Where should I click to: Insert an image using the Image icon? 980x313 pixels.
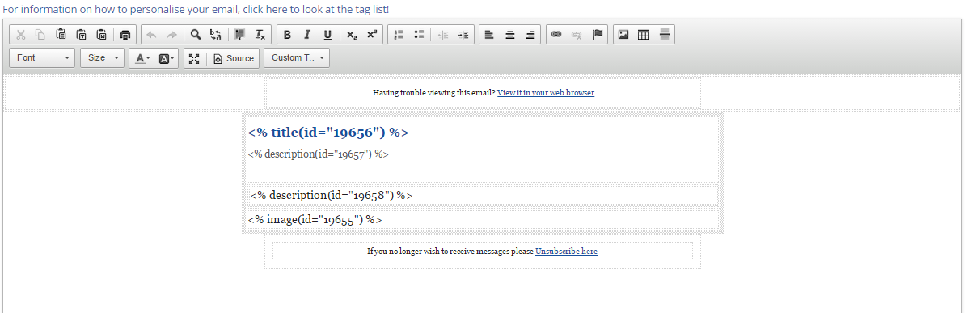pos(623,35)
